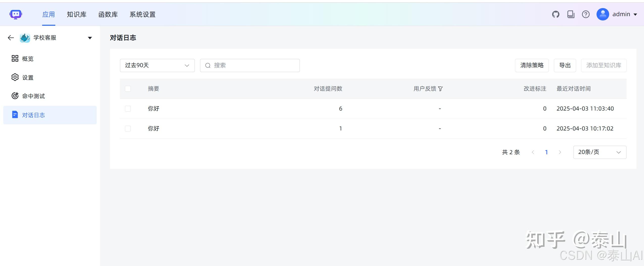The height and width of the screenshot is (266, 644).
Task: Open the 设置 gear icon in sidebar
Action: [15, 77]
